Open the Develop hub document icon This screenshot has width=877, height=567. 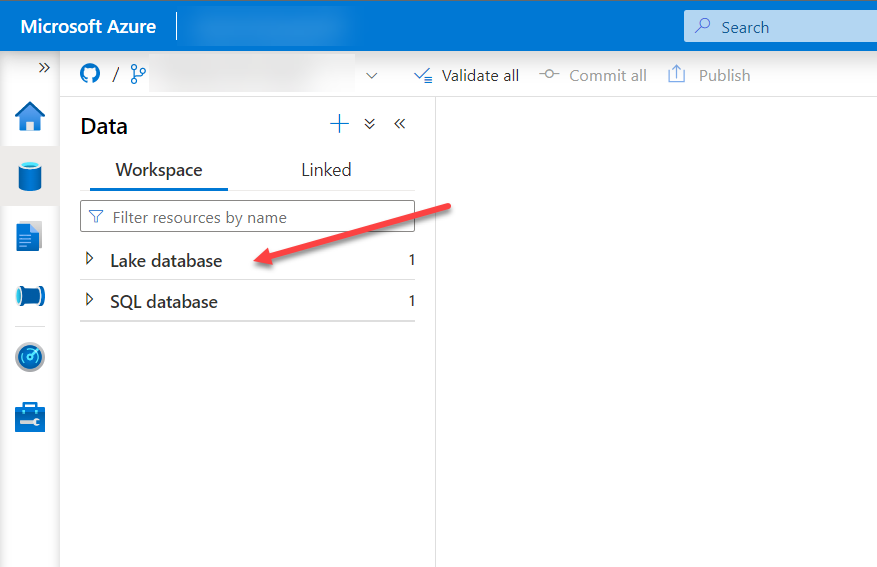(29, 236)
